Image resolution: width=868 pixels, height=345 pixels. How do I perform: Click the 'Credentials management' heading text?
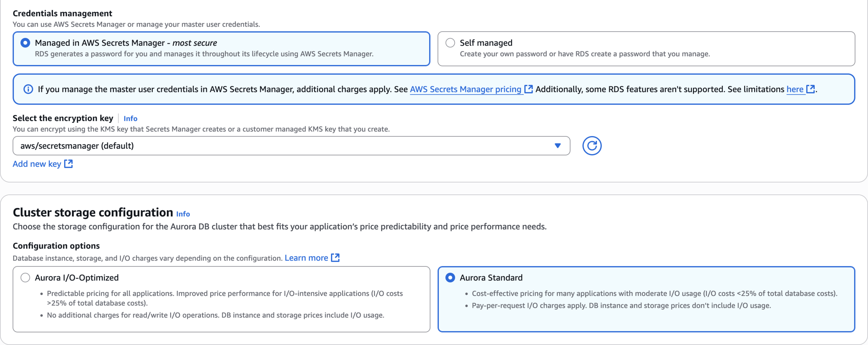[x=62, y=14]
